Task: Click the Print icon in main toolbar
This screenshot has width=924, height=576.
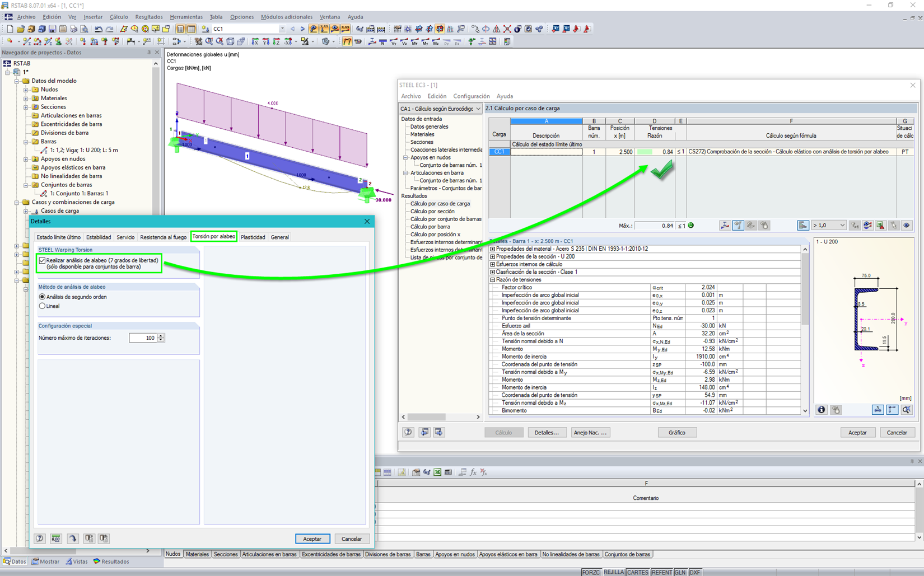Action: pyautogui.click(x=73, y=29)
